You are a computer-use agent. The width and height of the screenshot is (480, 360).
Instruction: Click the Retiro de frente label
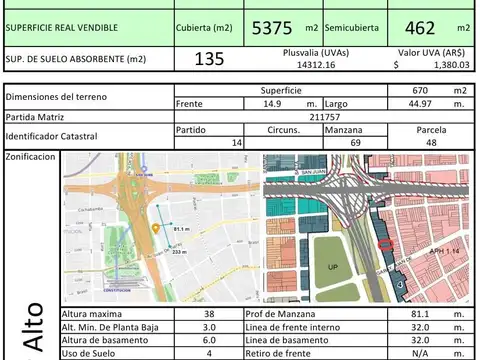(x=278, y=353)
